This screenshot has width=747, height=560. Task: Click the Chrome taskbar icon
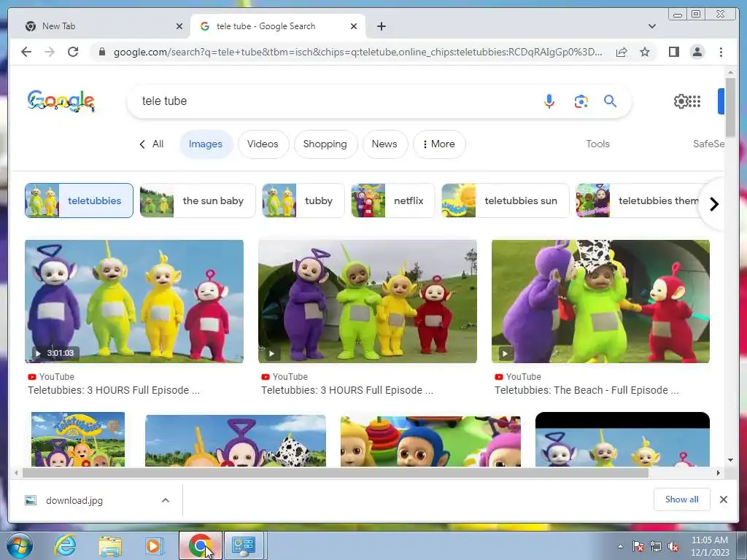(x=201, y=545)
